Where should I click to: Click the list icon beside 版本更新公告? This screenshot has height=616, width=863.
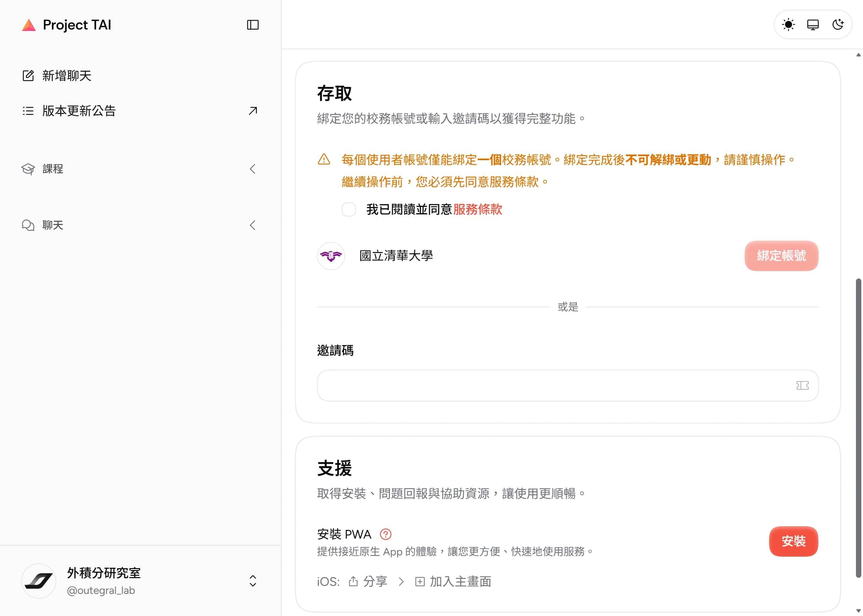[x=28, y=111]
